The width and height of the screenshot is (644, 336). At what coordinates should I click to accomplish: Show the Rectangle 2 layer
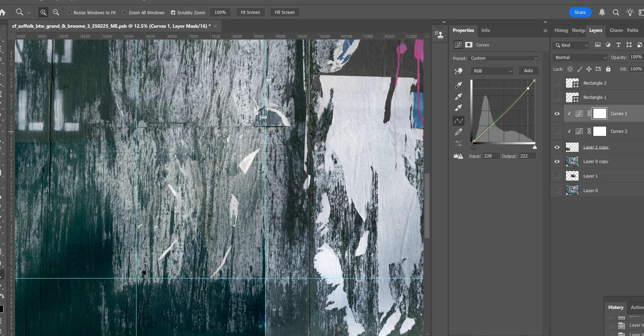click(x=557, y=83)
